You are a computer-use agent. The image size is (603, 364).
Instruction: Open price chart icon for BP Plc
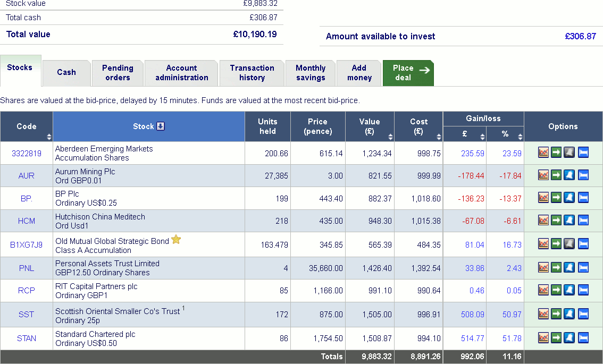pos(543,198)
